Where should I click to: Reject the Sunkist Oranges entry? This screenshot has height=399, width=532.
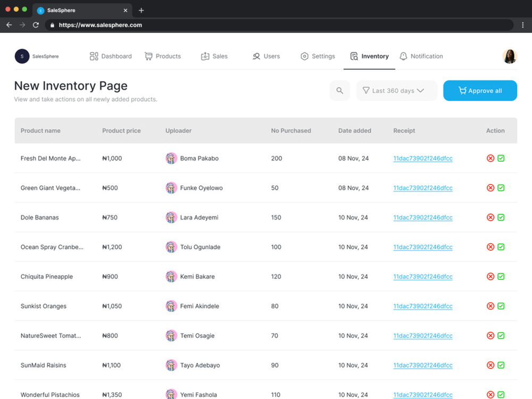point(491,306)
